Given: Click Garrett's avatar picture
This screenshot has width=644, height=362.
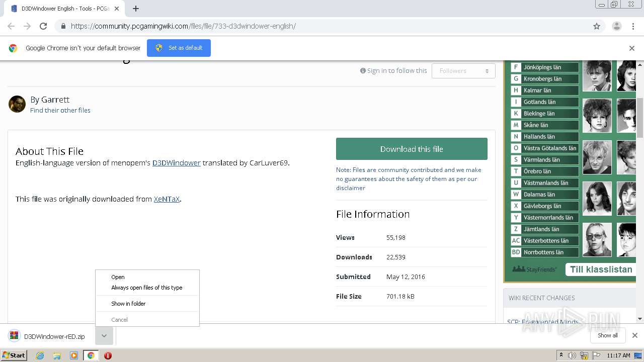Looking at the screenshot, I should point(17,104).
